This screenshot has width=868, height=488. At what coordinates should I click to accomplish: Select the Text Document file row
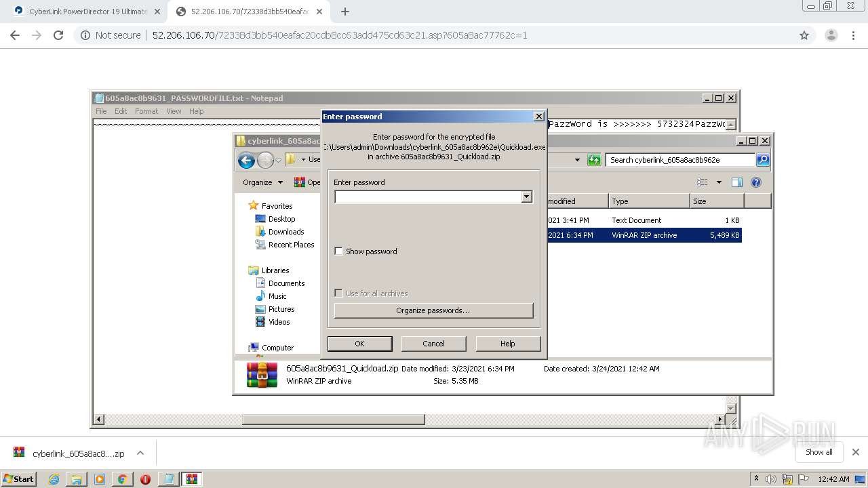point(644,220)
